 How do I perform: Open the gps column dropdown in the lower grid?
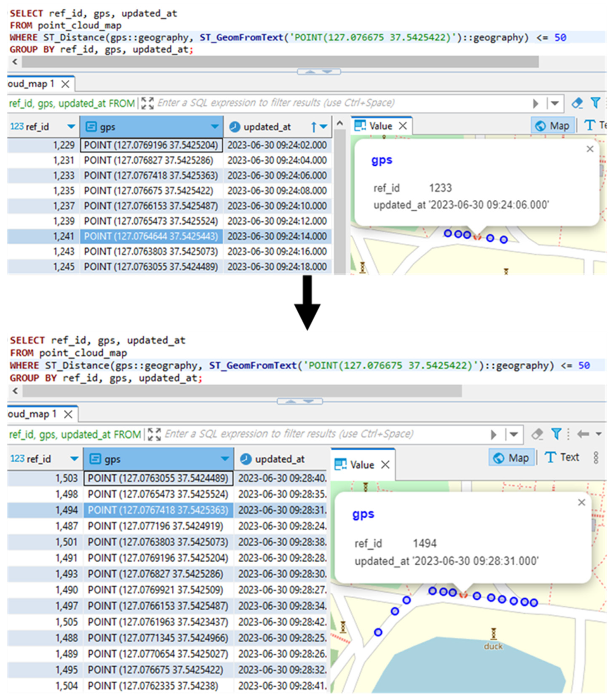(225, 459)
